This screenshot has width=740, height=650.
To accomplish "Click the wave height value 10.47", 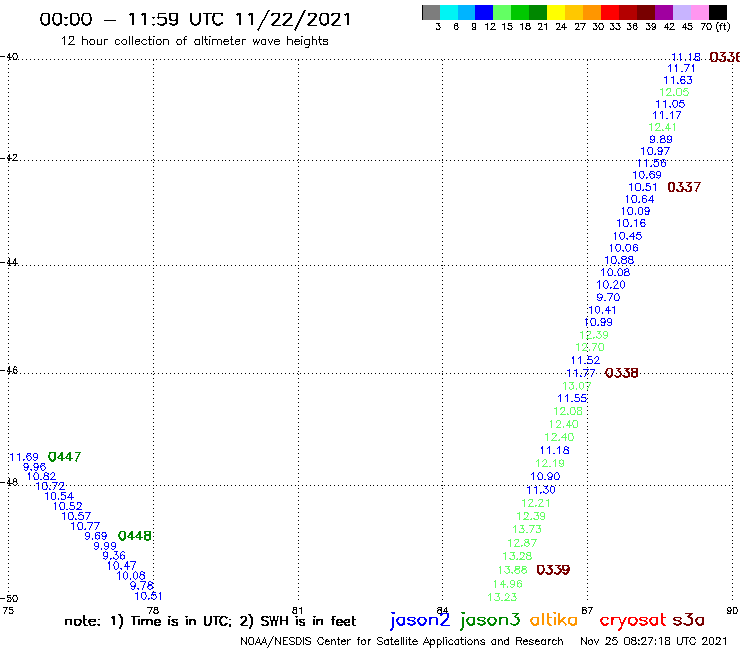I will (121, 566).
